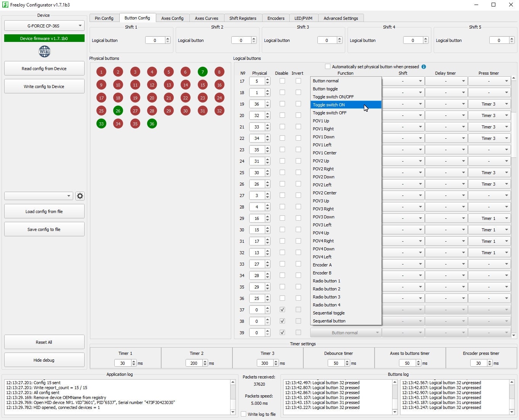Expand the empty config file dropdown
519x420 pixels.
pyautogui.click(x=38, y=196)
